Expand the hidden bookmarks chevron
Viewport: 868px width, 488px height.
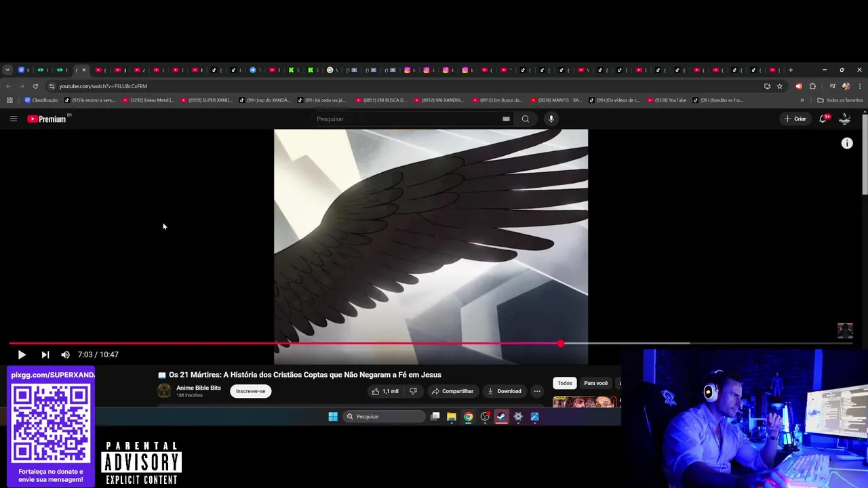[802, 100]
